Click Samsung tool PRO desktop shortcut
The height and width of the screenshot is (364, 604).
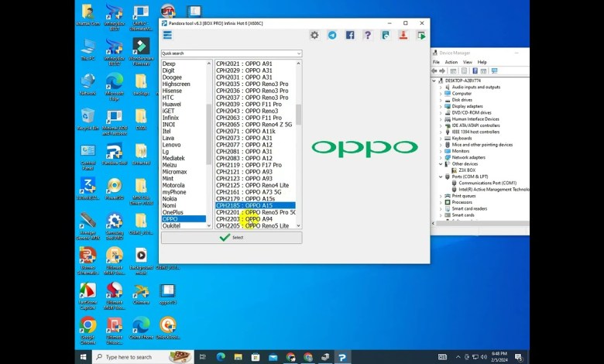[x=115, y=226]
